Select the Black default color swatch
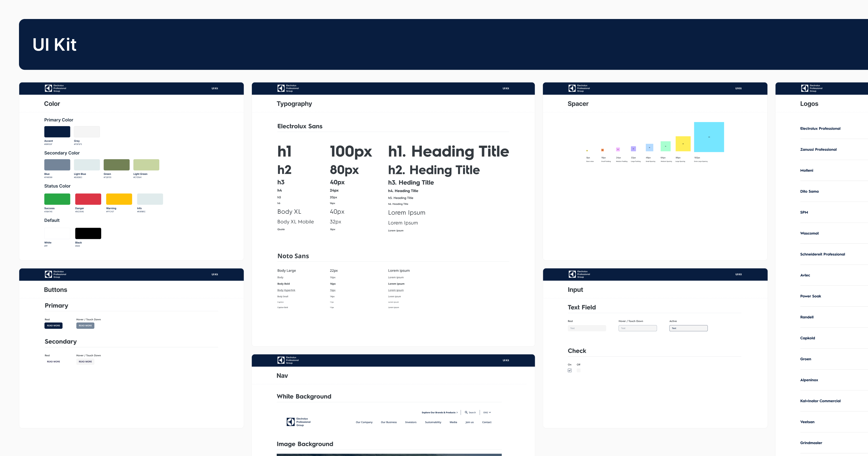 (88, 233)
